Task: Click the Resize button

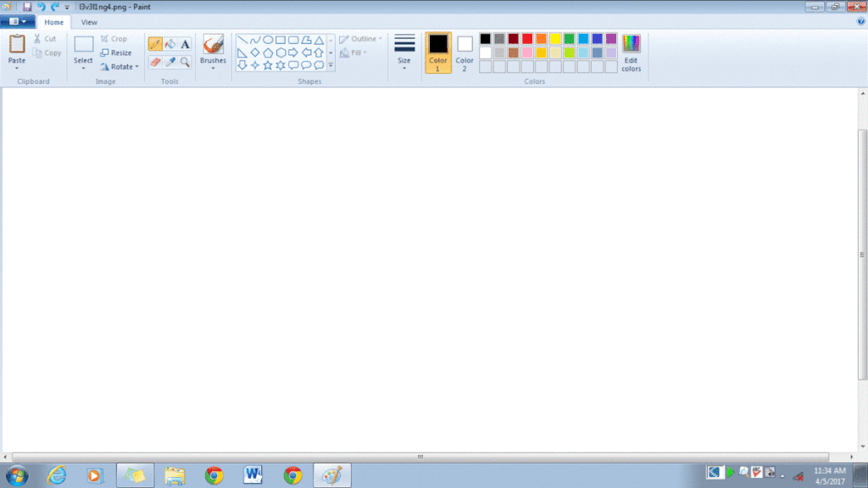Action: click(x=116, y=53)
